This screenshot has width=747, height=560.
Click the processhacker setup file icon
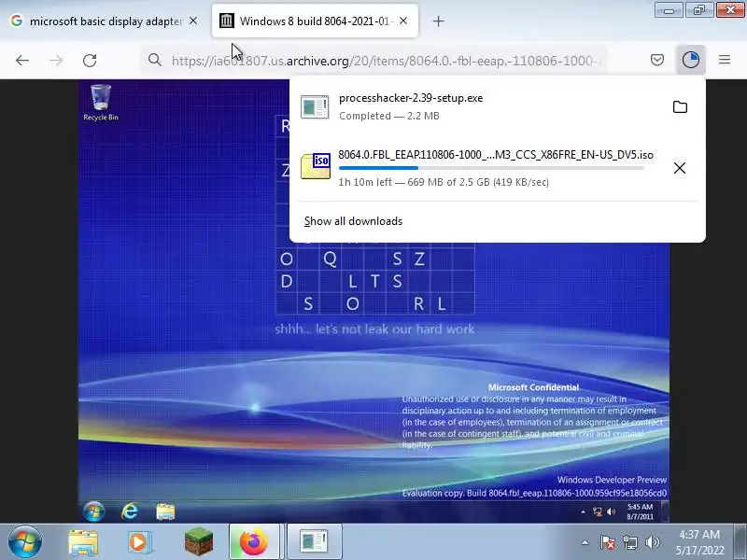tap(315, 106)
